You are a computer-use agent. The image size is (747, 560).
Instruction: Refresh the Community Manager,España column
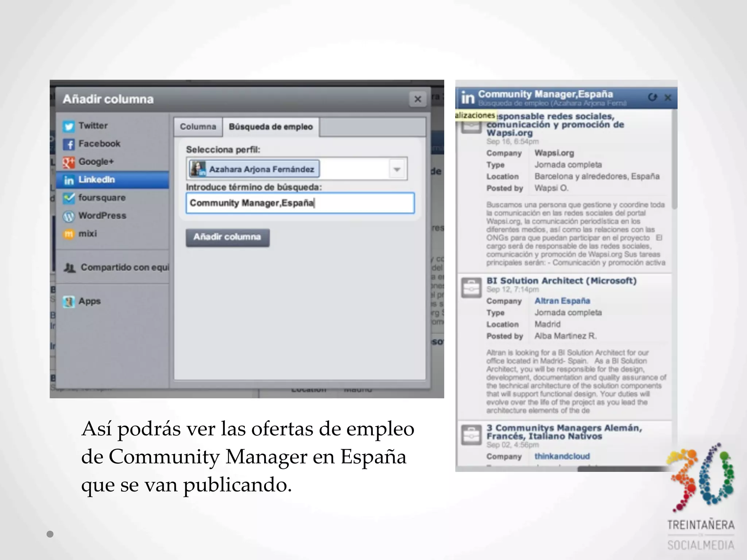pyautogui.click(x=653, y=97)
